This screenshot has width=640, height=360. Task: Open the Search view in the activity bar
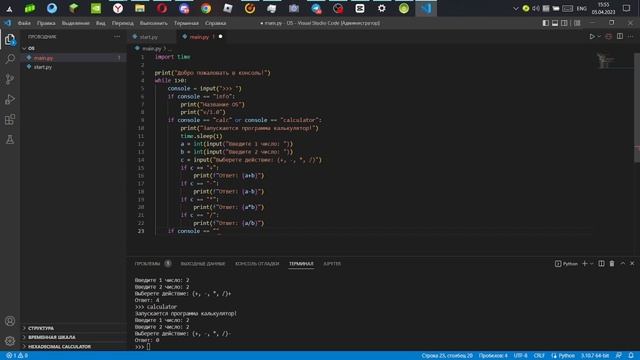[10, 59]
